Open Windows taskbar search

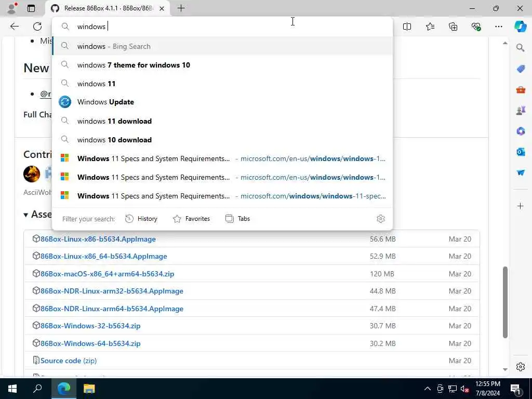[37, 389]
